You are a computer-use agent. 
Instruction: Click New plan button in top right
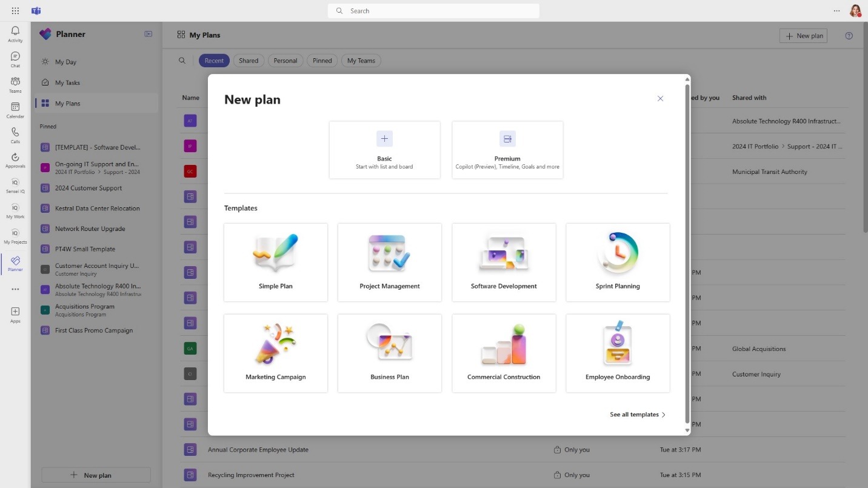(803, 36)
